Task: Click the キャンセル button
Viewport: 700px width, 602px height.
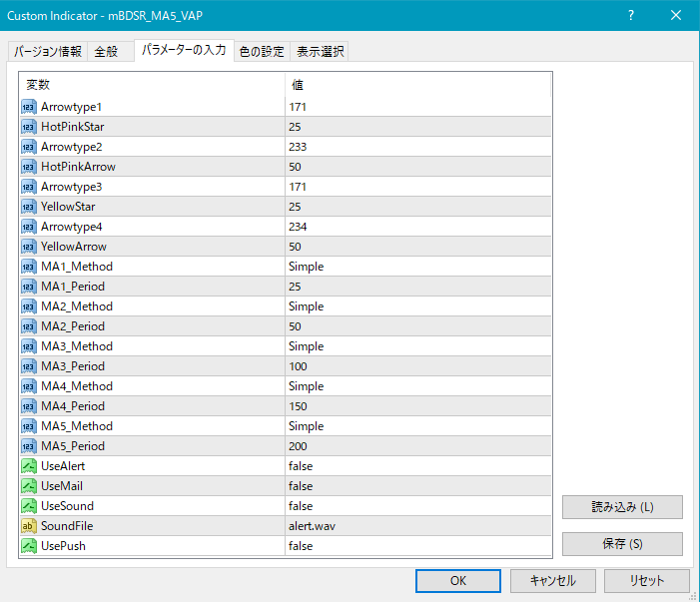Action: pos(552,581)
